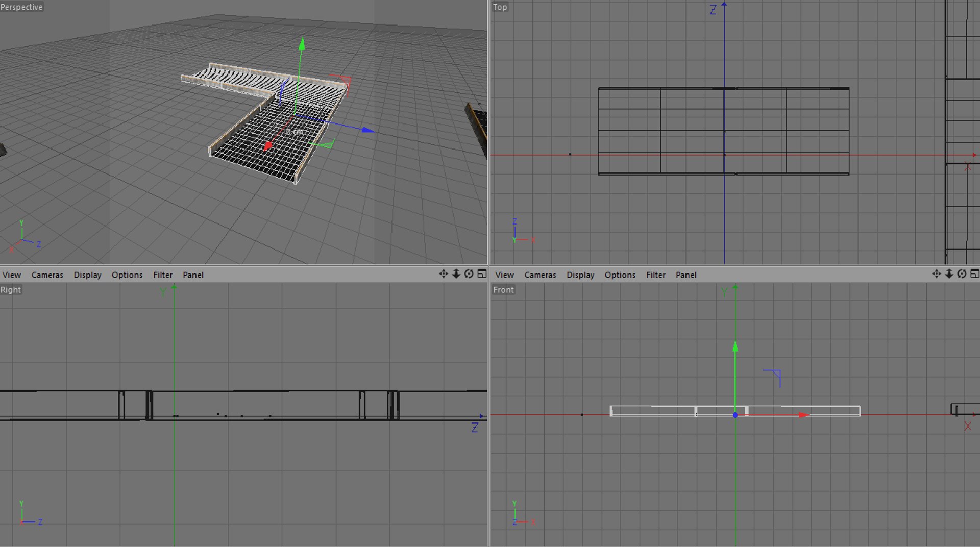980x547 pixels.
Task: Open Cameras menu in Right viewport
Action: [47, 275]
